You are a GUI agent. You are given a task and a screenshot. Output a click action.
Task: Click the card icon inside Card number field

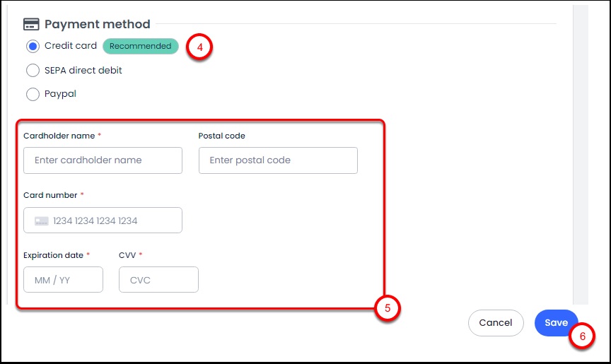(x=42, y=221)
